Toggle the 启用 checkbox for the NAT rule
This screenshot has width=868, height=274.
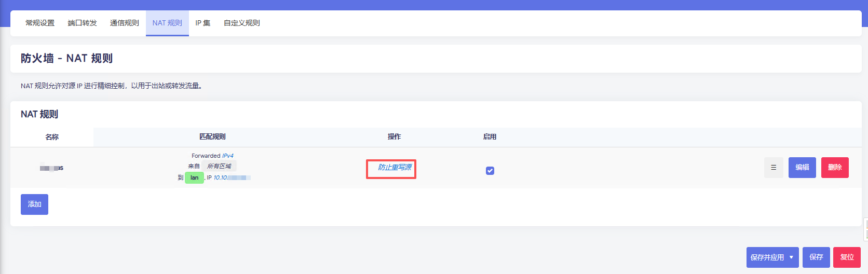[490, 171]
